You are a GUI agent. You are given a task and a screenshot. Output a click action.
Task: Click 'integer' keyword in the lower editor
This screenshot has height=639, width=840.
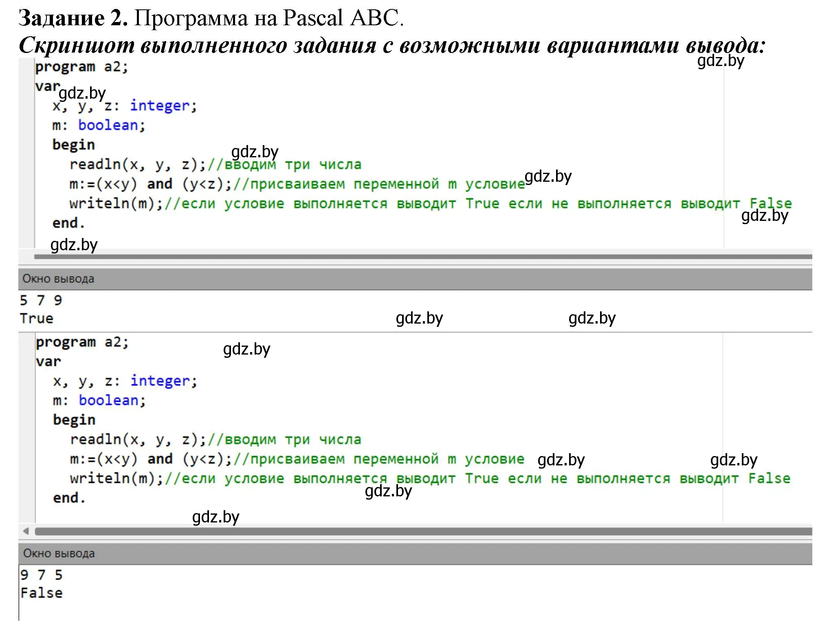tap(161, 381)
